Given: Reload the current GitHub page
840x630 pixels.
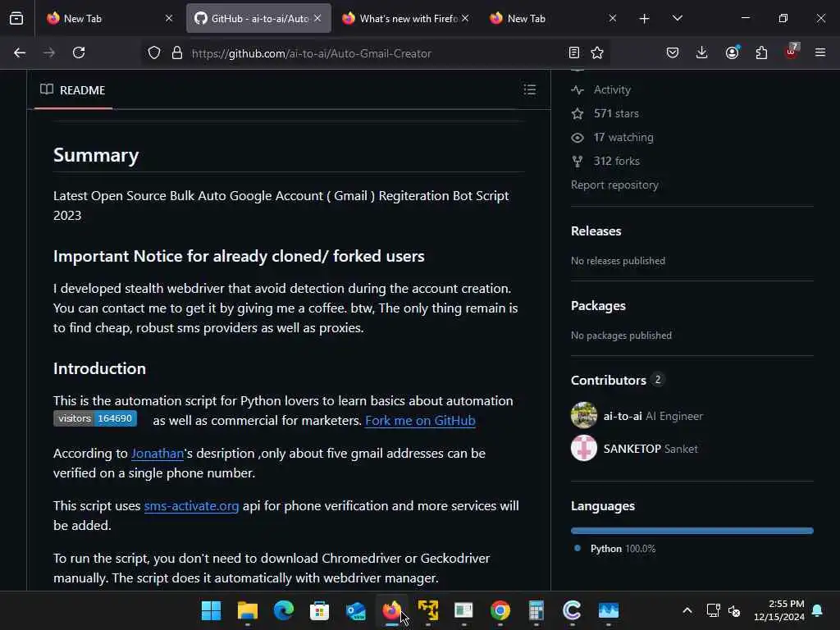Looking at the screenshot, I should [79, 52].
